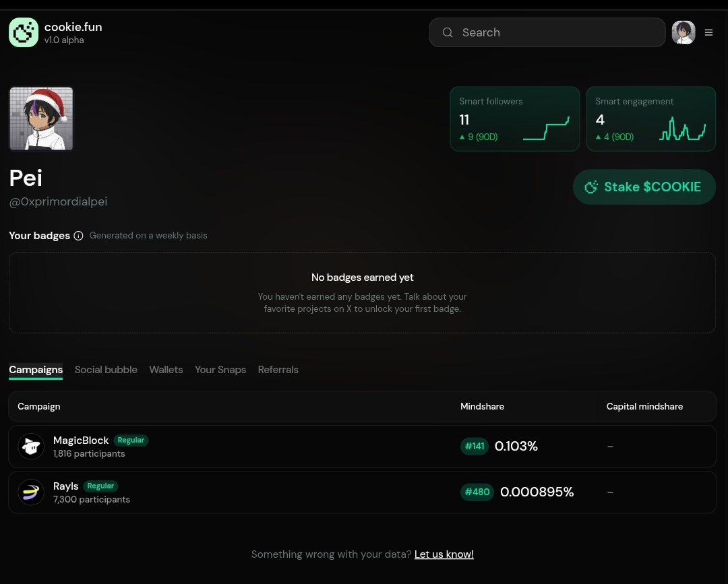Open the user avatar in header
The width and height of the screenshot is (728, 584).
(x=684, y=32)
